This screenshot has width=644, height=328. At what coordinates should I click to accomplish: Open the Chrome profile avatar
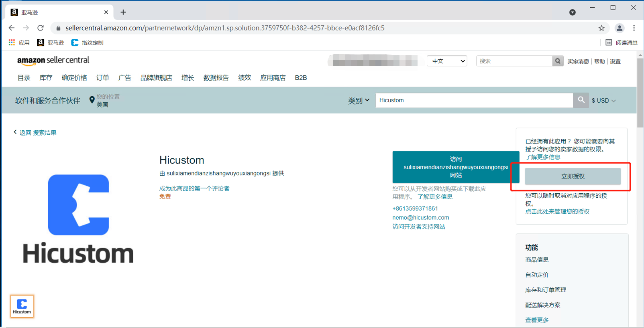pyautogui.click(x=620, y=28)
